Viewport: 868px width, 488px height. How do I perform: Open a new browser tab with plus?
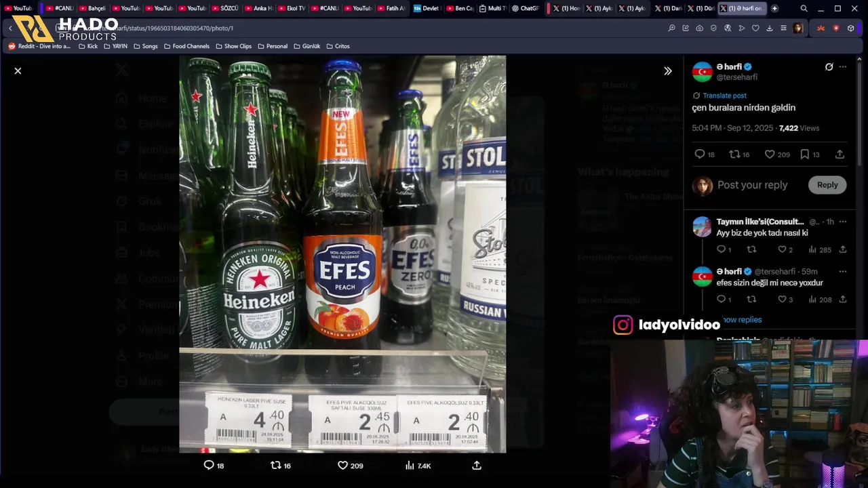774,8
